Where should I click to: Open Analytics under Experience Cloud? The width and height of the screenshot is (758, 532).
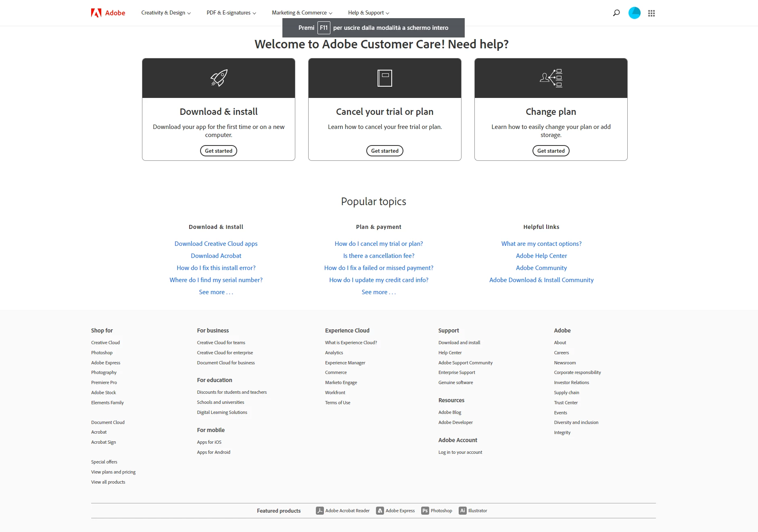coord(334,353)
